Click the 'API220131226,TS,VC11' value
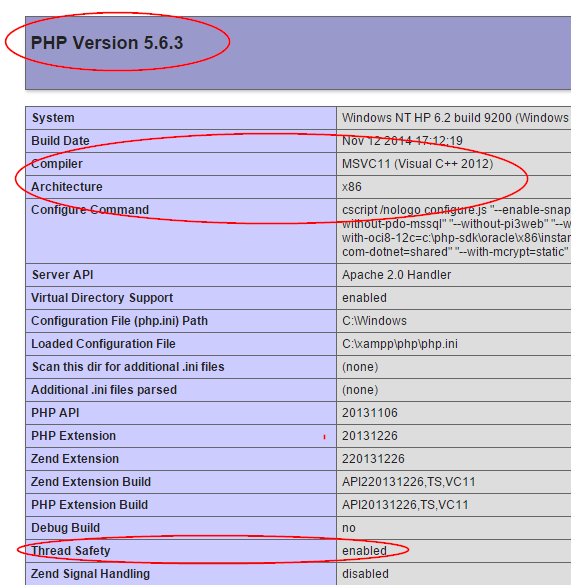Viewport: 571px width, 585px height. coord(409,482)
